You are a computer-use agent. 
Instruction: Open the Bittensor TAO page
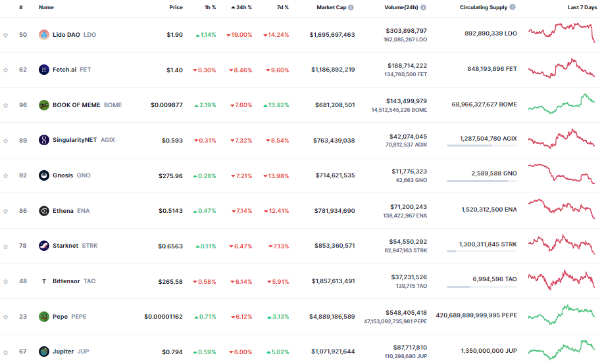[x=74, y=281]
